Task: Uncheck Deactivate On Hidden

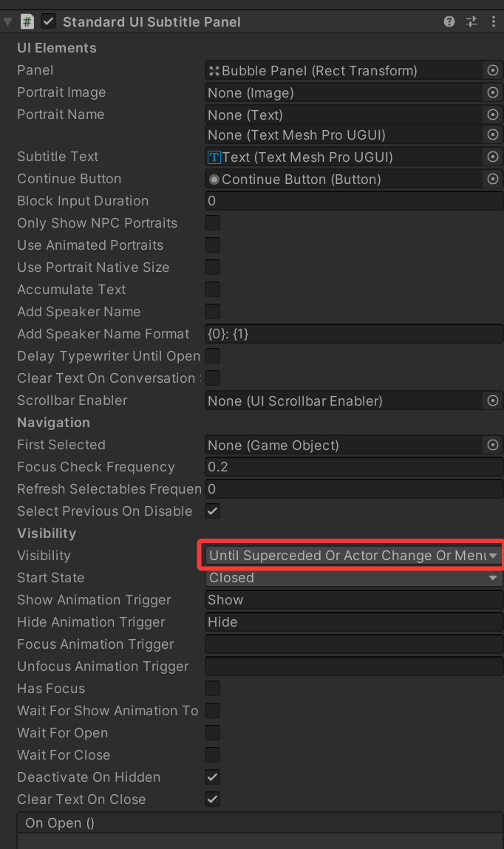Action: point(212,777)
